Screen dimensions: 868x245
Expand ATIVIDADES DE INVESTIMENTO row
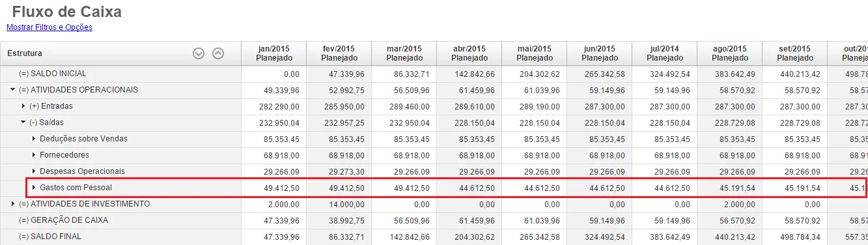click(x=13, y=204)
